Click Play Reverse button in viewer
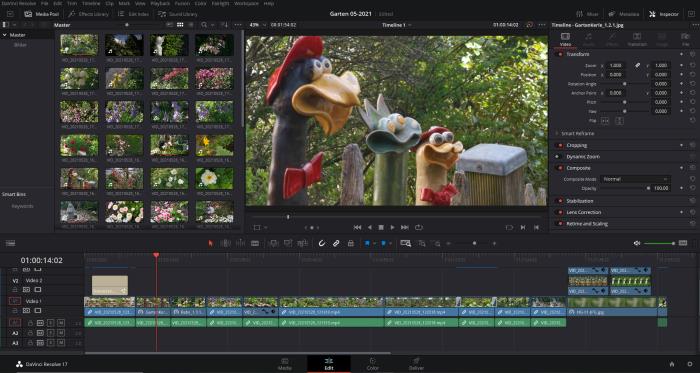The width and height of the screenshot is (700, 373). (x=370, y=228)
